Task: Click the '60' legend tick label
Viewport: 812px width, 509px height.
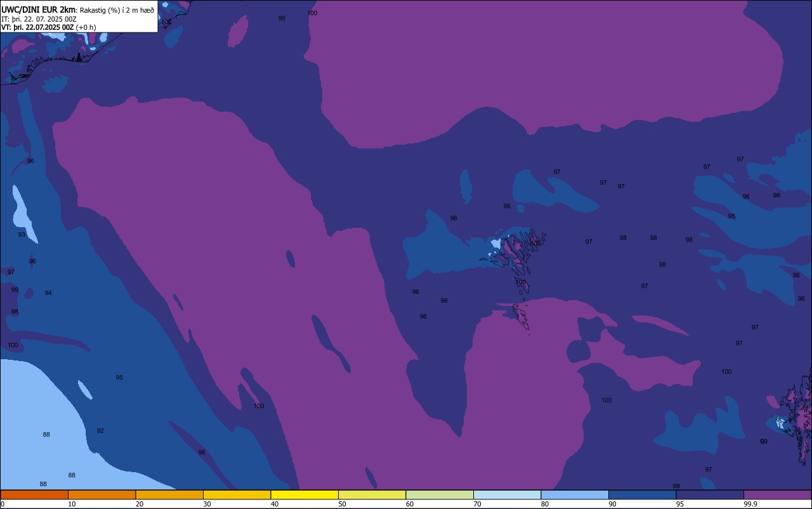Action: pyautogui.click(x=410, y=504)
